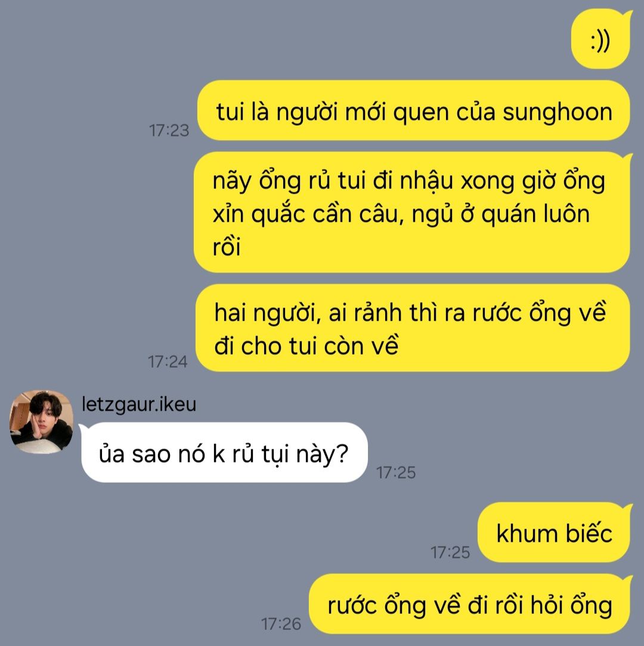Select the ":))" message bubble
This screenshot has height=646, width=644.
pyautogui.click(x=600, y=40)
